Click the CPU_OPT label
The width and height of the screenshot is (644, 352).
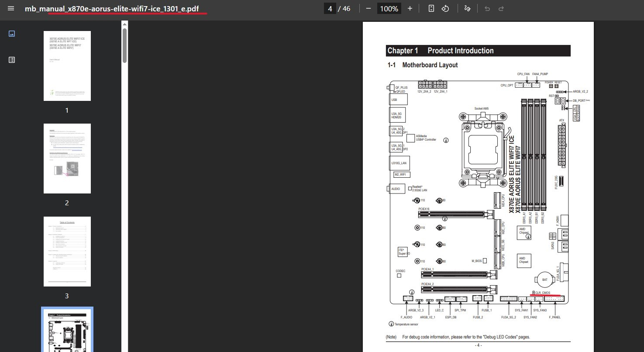[507, 86]
